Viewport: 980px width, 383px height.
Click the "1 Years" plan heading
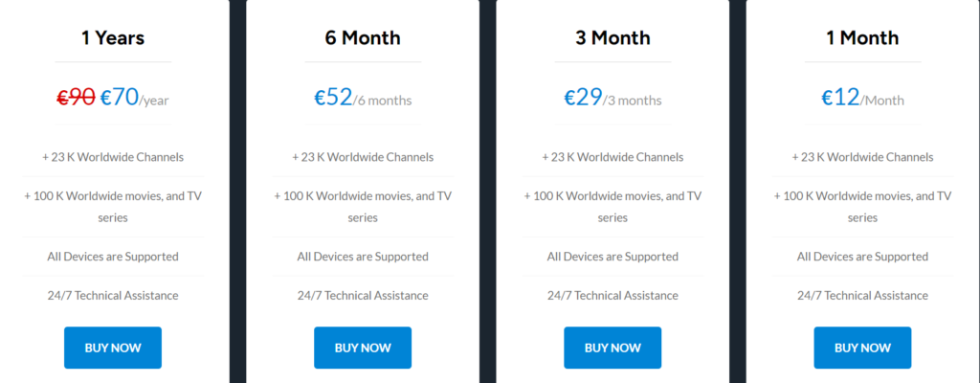113,38
